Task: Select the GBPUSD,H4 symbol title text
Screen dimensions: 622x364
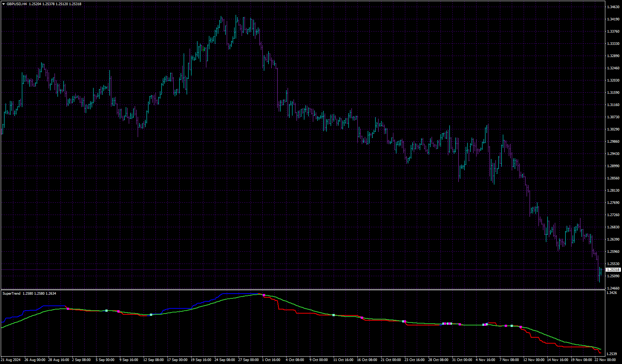Action: tap(17, 4)
